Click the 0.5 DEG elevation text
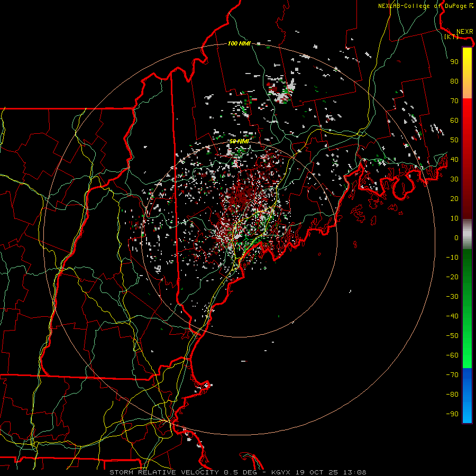This screenshot has height=476, width=476. coord(241,472)
